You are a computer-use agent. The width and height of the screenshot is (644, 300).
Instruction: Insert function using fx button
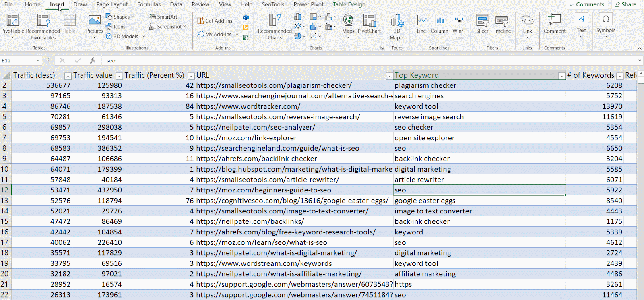(93, 60)
